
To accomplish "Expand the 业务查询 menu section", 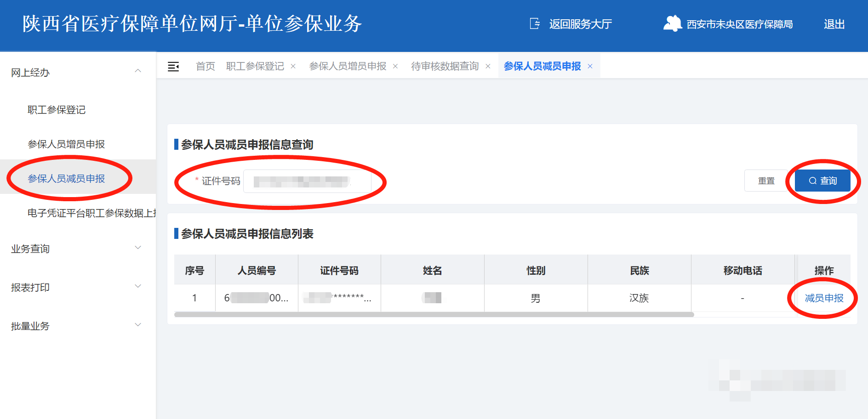I will (x=137, y=248).
